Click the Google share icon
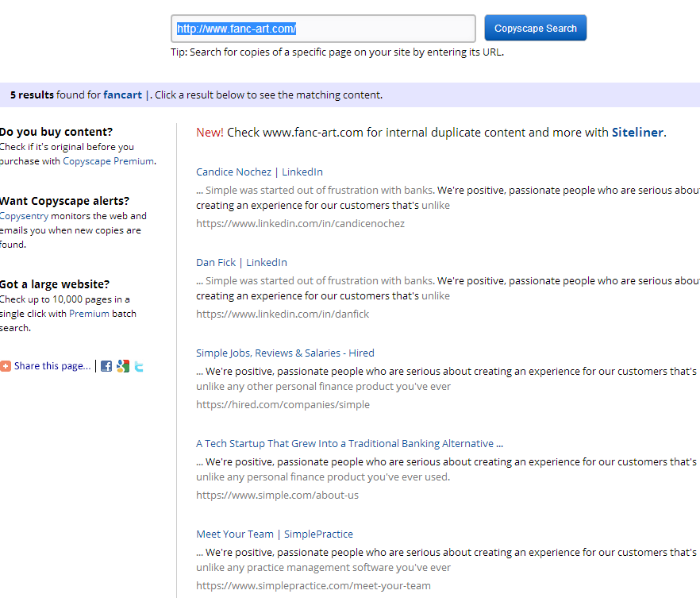This screenshot has height=598, width=700. [x=123, y=366]
